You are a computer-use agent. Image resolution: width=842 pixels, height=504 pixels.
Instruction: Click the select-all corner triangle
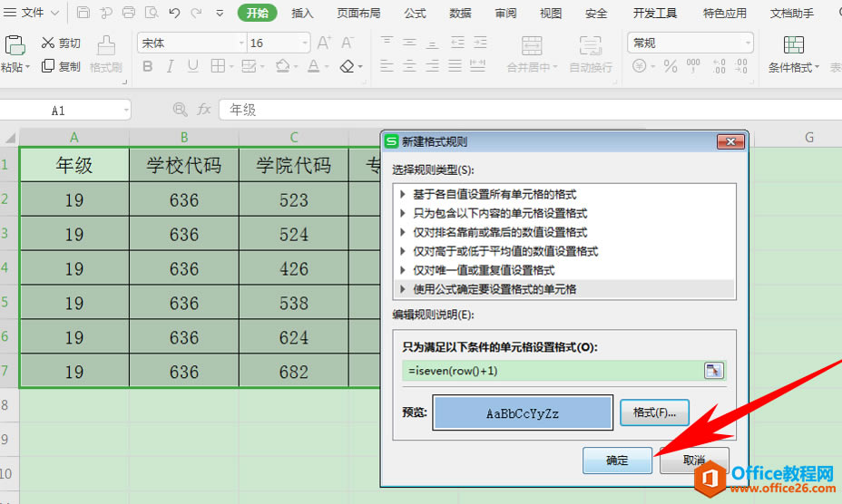(x=10, y=138)
